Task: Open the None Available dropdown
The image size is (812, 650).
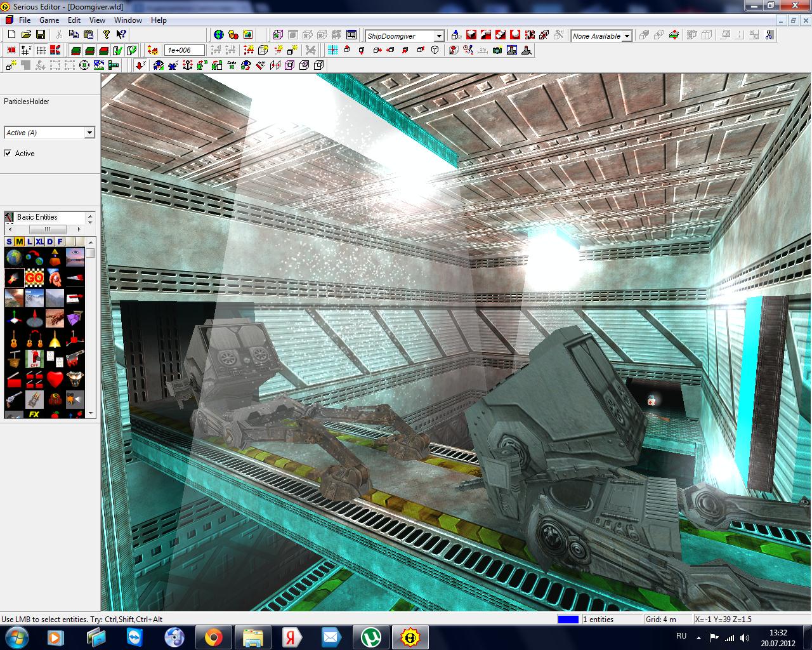Action: pos(627,36)
